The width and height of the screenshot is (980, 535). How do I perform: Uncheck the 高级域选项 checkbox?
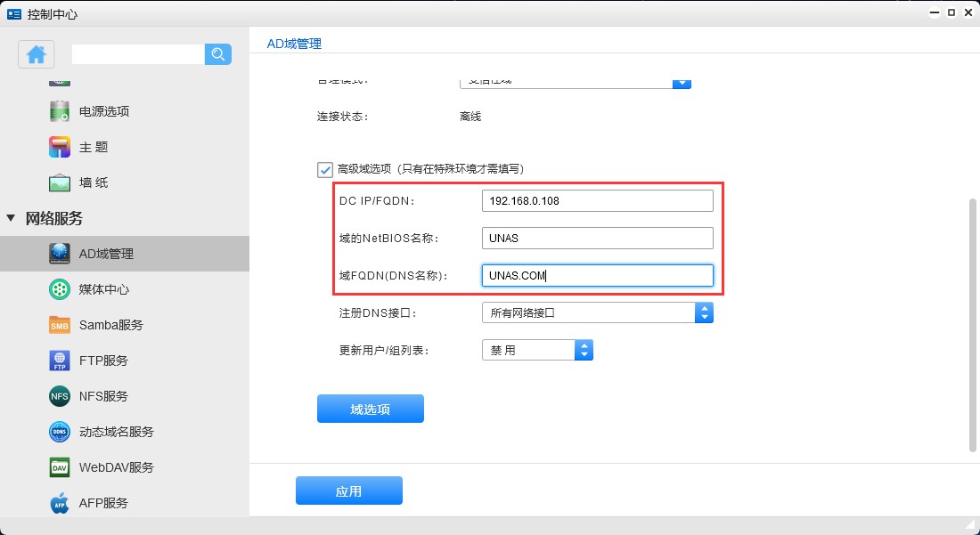(325, 169)
